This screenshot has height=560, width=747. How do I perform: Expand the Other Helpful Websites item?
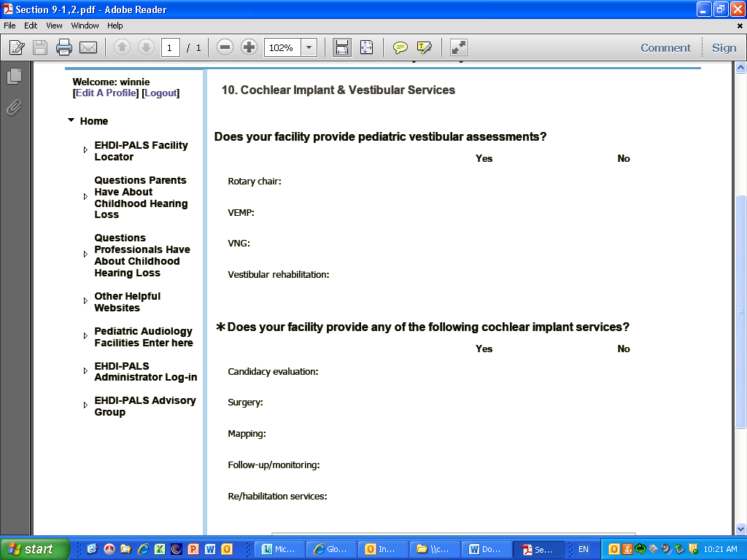click(x=85, y=302)
